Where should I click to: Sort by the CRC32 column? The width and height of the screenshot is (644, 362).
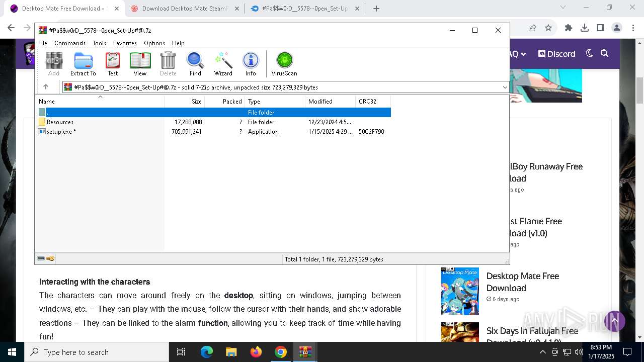373,101
